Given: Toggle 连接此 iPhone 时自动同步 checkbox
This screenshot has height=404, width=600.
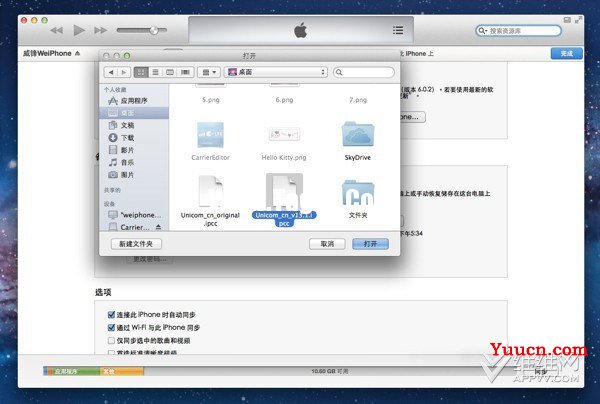Looking at the screenshot, I should (x=111, y=314).
